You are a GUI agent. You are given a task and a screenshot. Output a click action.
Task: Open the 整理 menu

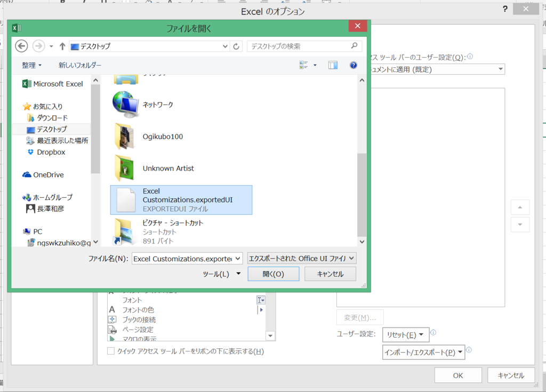click(x=31, y=65)
